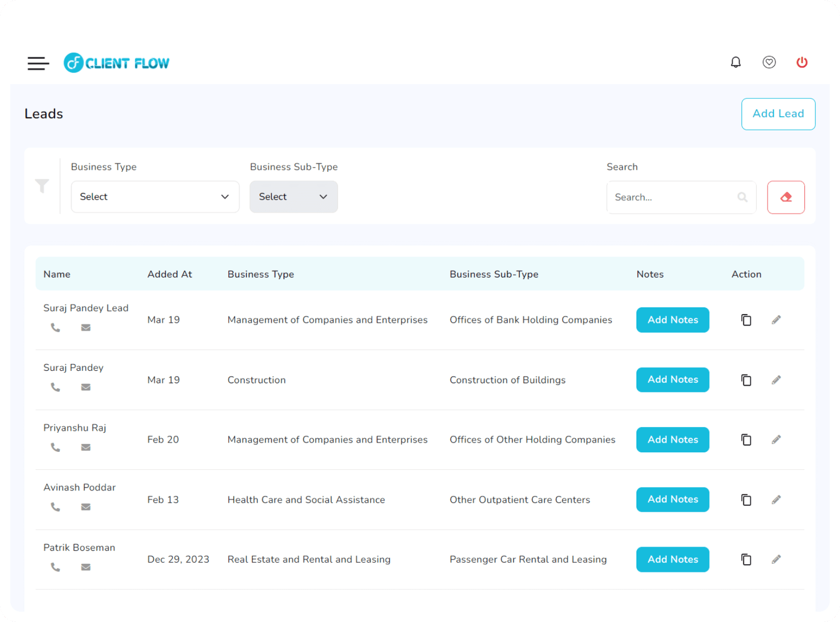Click the pencil edit icon for Priyanshu Raj

pyautogui.click(x=776, y=440)
